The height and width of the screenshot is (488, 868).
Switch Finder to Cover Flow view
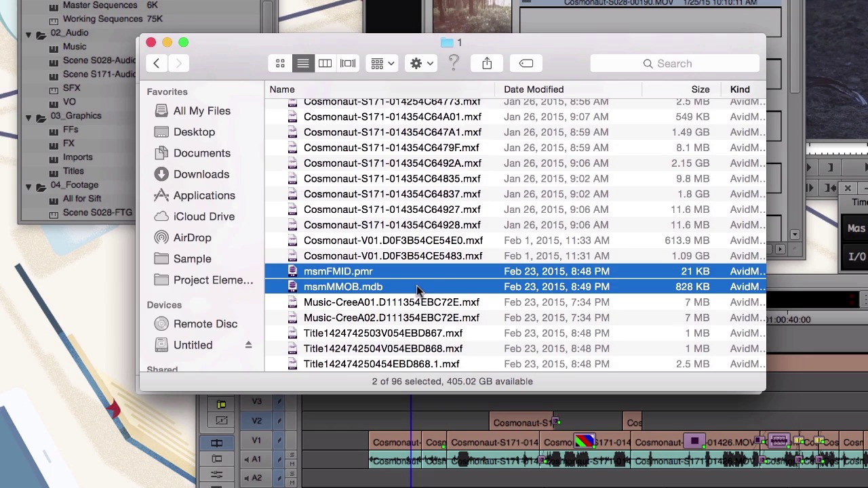point(348,64)
